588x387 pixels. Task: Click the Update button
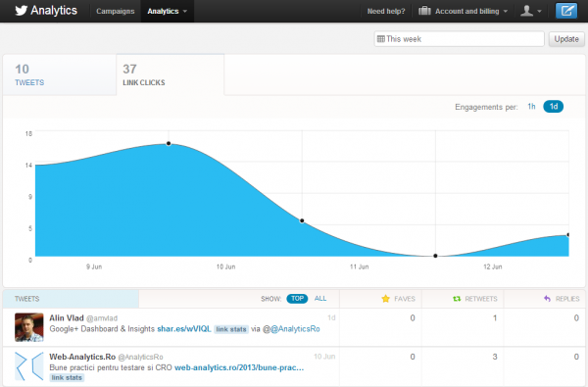pos(566,39)
